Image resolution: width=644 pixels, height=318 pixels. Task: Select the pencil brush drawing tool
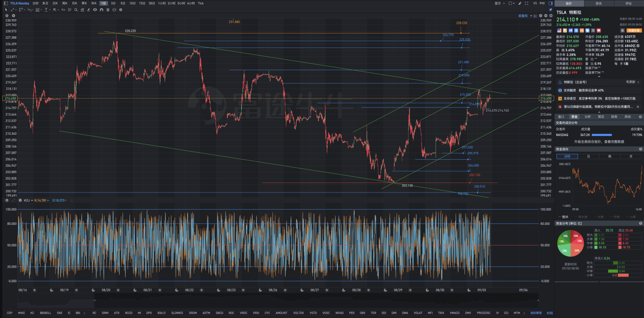[x=89, y=10]
